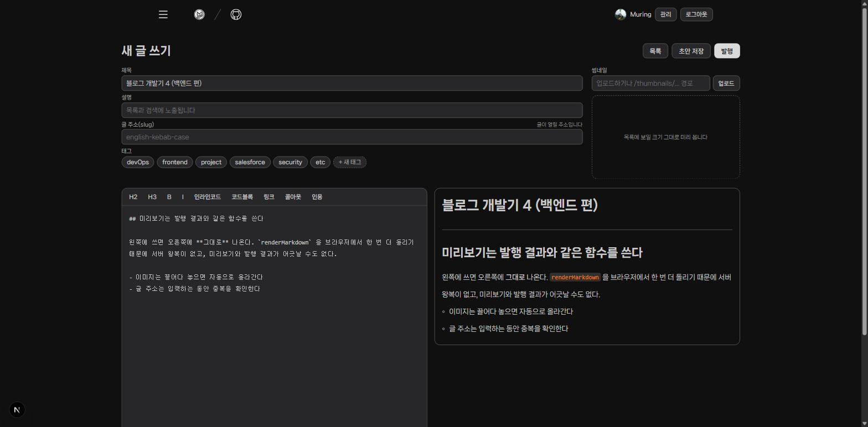
Task: Insert H3 heading from toolbar
Action: [152, 197]
